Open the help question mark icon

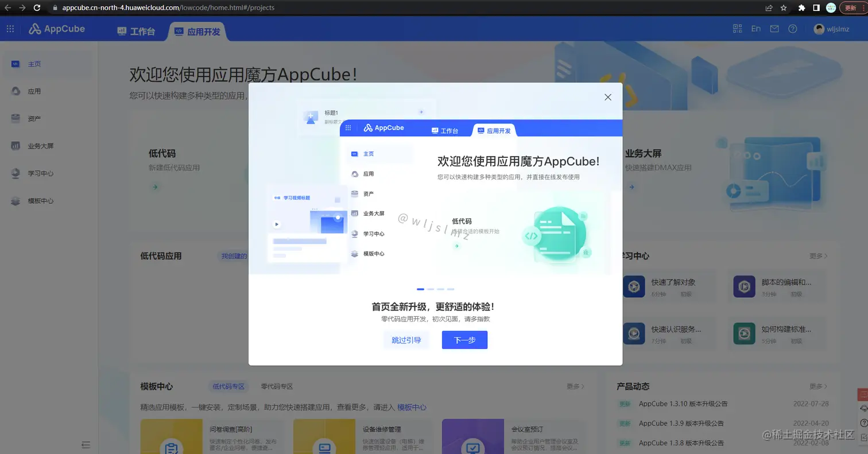click(792, 29)
